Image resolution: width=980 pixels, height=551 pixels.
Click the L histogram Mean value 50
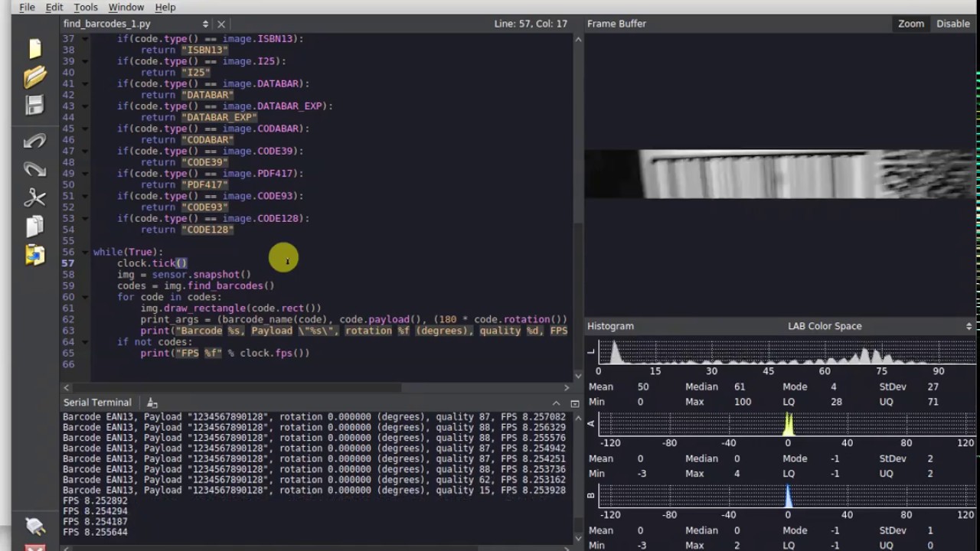coord(643,387)
